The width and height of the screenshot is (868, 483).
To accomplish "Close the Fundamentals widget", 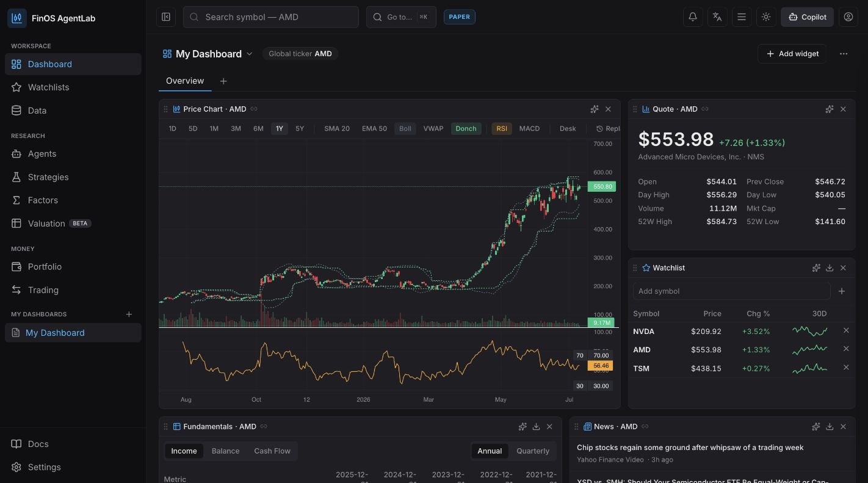I will [549, 427].
